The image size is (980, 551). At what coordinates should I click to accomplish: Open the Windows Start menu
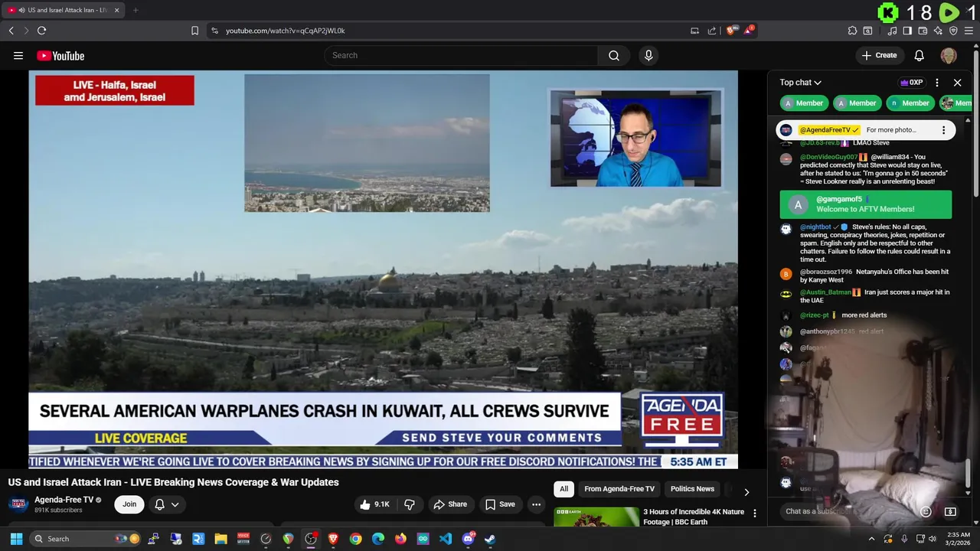tap(16, 539)
